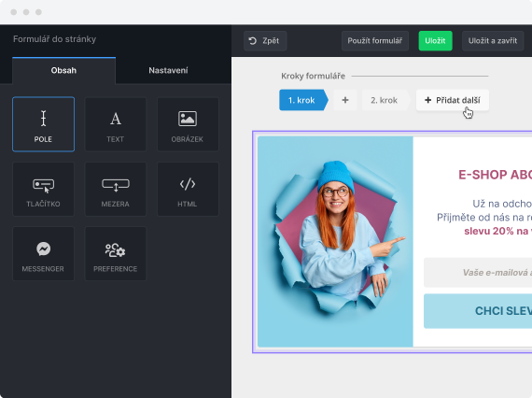Open the Obsah tab

[63, 70]
